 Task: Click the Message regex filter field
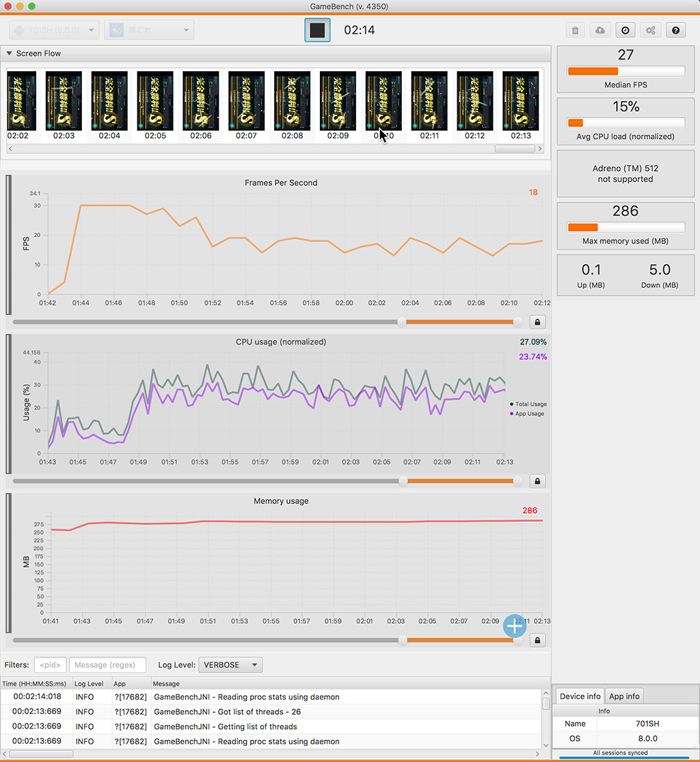(107, 665)
